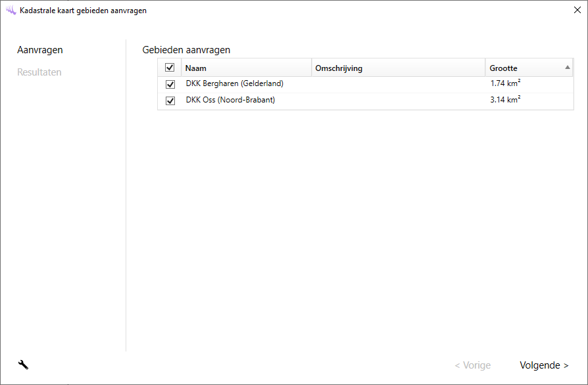This screenshot has height=385, width=588.
Task: Close the Kadastrale kaart dialog window
Action: point(577,11)
